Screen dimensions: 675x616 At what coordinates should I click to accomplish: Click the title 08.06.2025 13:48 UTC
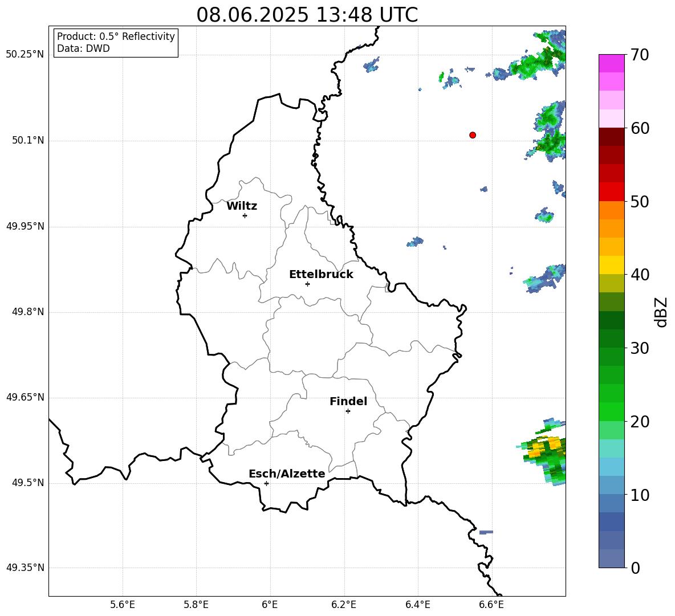(x=307, y=15)
